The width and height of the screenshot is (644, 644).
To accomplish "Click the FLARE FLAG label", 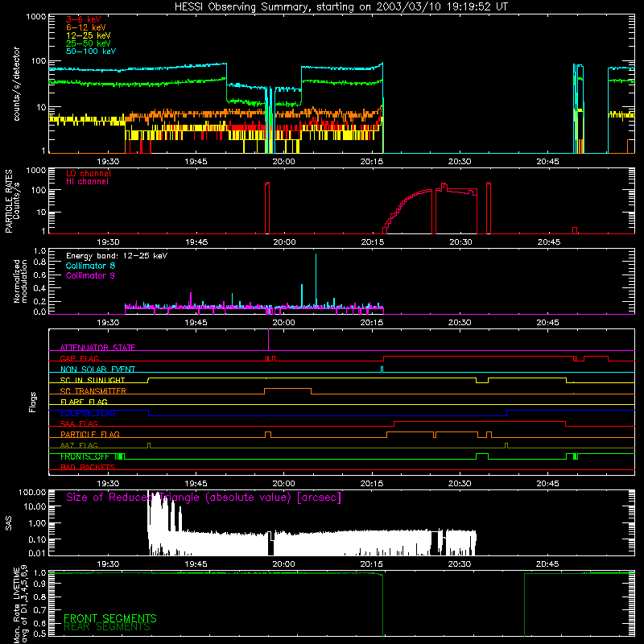I will click(84, 402).
